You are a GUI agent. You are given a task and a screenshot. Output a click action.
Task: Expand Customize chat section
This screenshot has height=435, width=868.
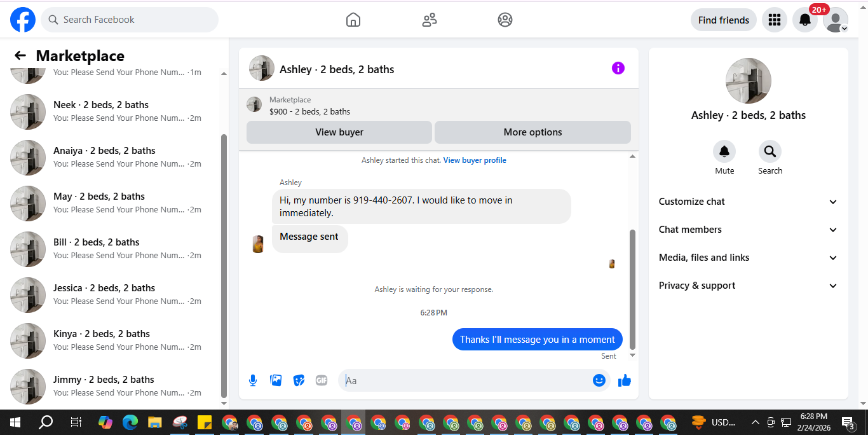pos(749,202)
